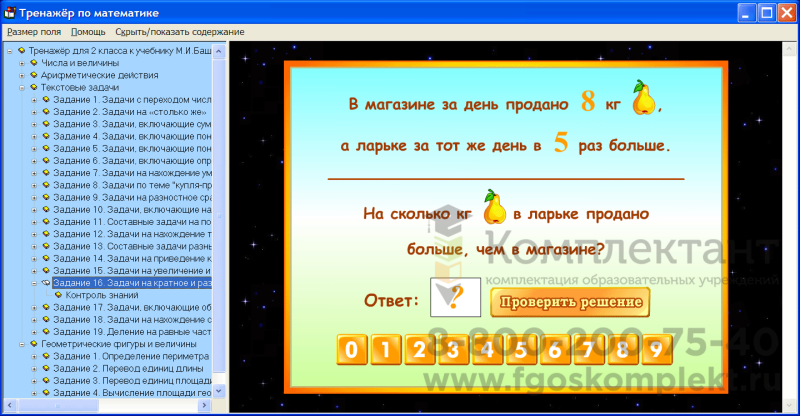This screenshot has width=800, height=416.
Task: Click icon next to Текстовые задачи
Action: pos(34,87)
